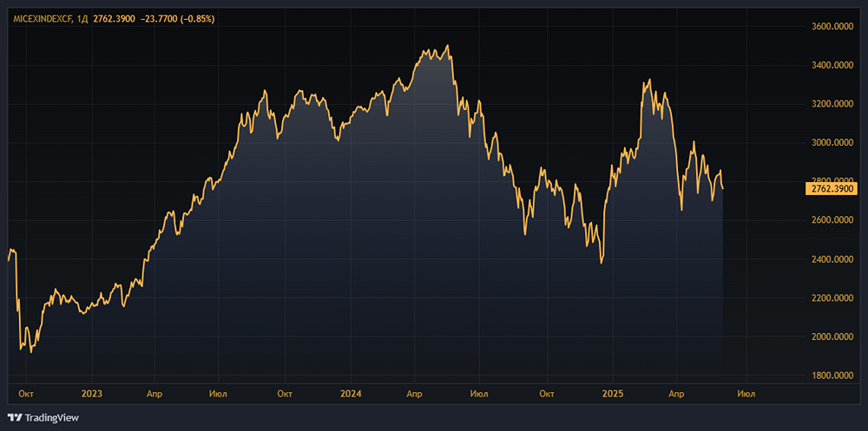This screenshot has height=431, width=868.
Task: Click the 2024 label on the time axis
Action: coord(351,394)
